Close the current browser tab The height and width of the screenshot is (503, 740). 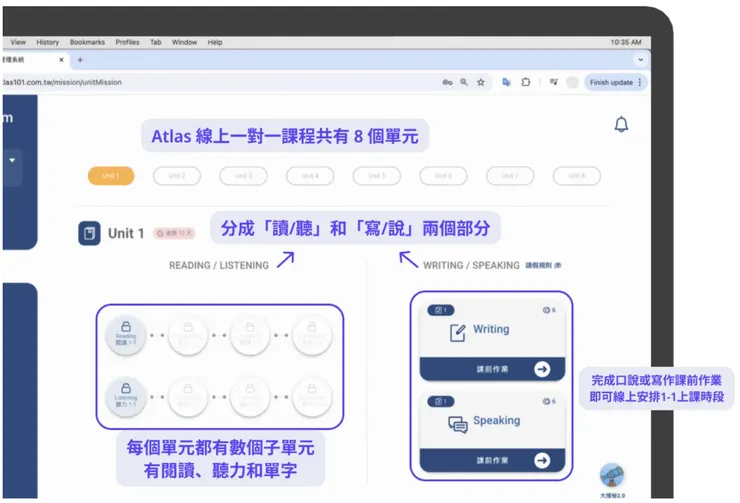[x=61, y=60]
